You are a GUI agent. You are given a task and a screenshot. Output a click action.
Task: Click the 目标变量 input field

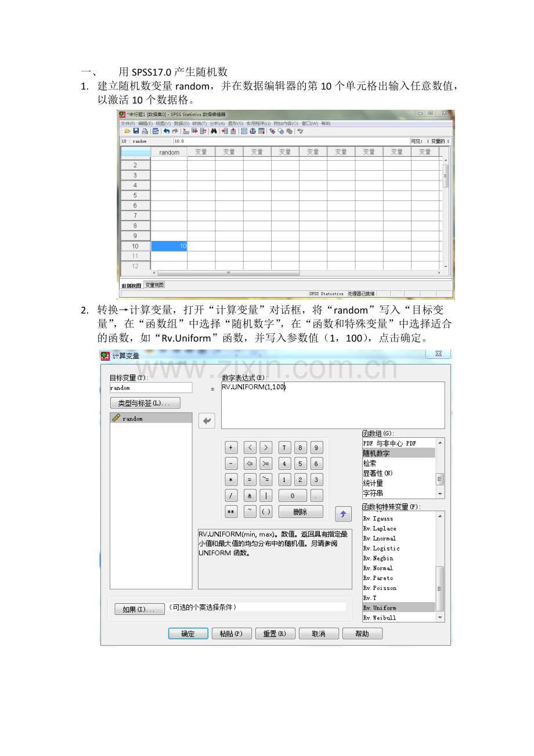pyautogui.click(x=151, y=388)
